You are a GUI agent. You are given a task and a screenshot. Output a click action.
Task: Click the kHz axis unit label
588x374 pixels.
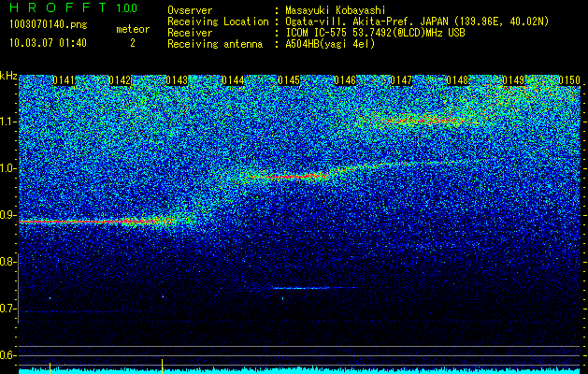pos(8,76)
